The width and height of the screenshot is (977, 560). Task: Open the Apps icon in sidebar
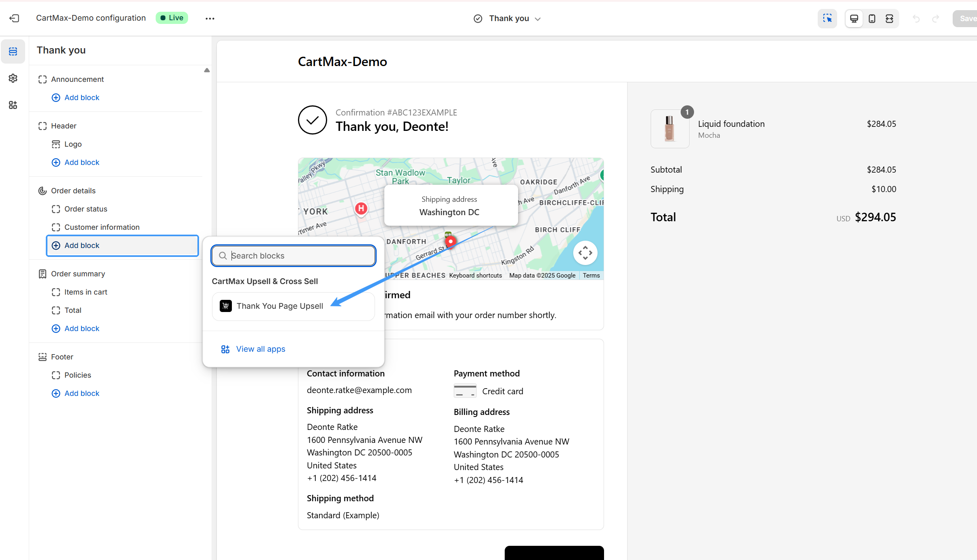pos(13,105)
